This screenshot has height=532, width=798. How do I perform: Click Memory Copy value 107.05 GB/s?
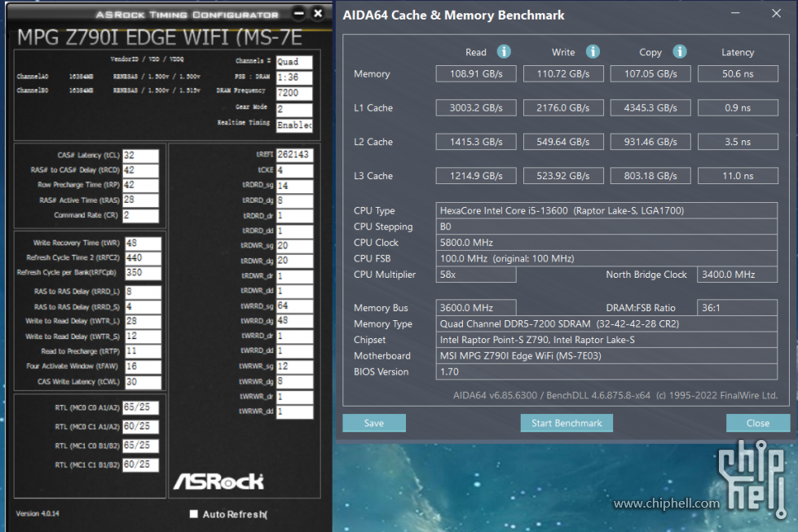tap(650, 74)
